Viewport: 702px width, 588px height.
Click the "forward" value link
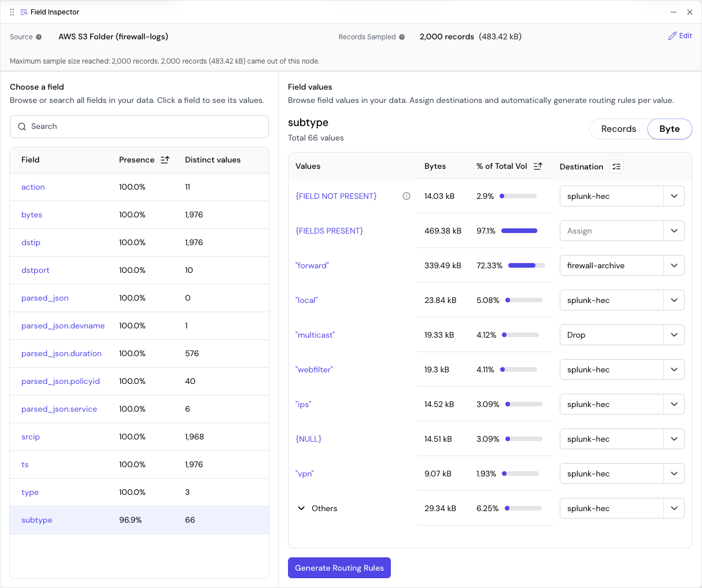pos(312,265)
